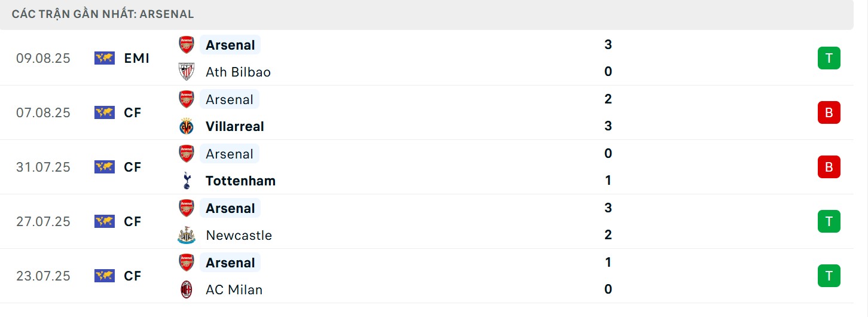Select the Newcastle team name
The image size is (868, 317).
tap(239, 235)
